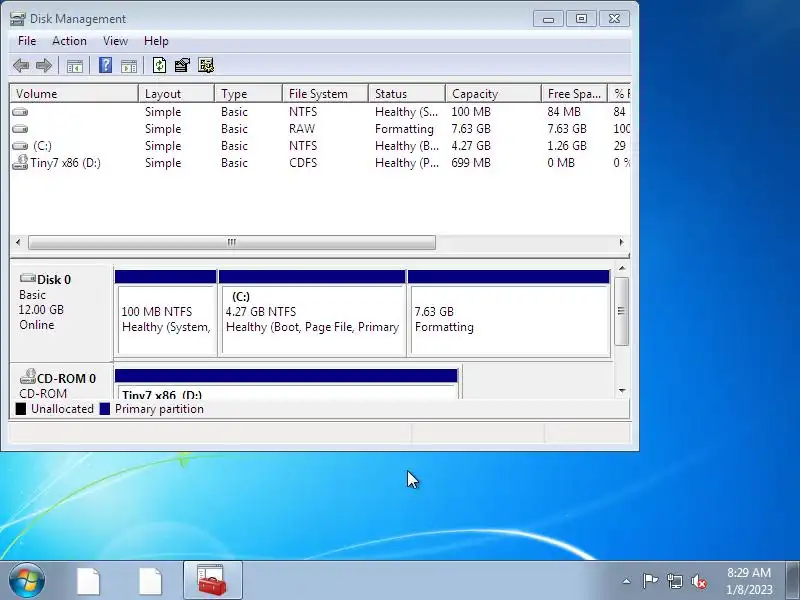The image size is (800, 600).
Task: Open the clock showing 8:29 AM
Action: click(x=749, y=581)
